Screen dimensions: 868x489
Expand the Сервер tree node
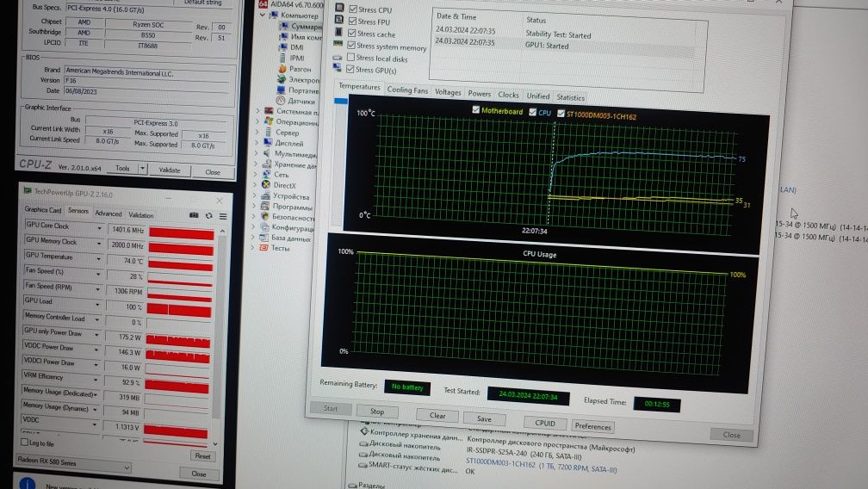tap(257, 133)
